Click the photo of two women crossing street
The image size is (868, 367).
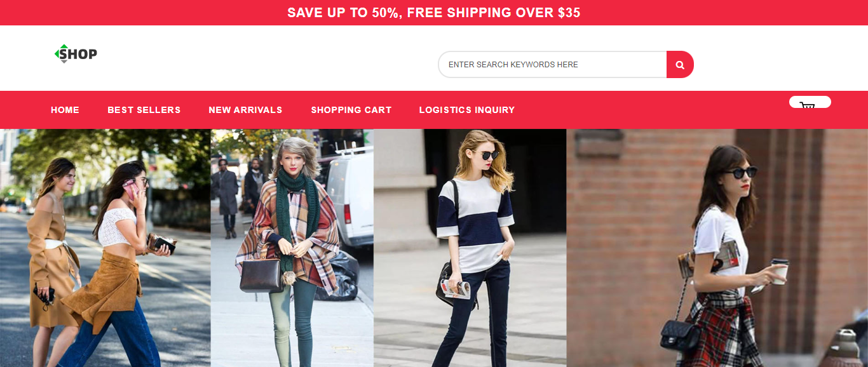click(105, 248)
